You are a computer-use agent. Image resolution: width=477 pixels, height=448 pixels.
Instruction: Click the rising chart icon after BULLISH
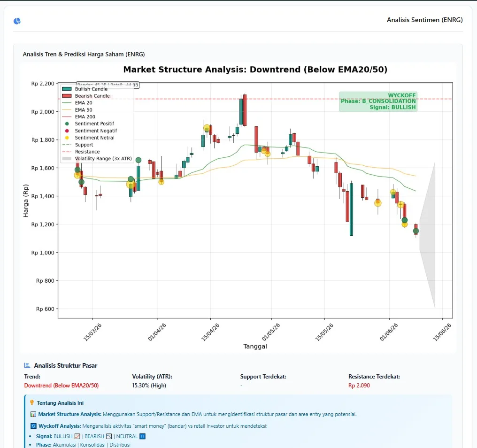(x=77, y=436)
